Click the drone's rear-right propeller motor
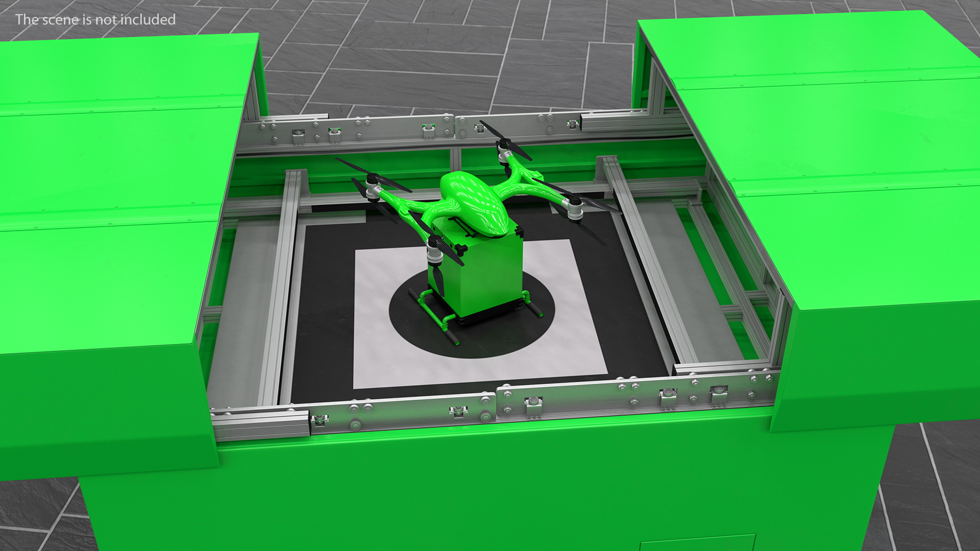980x551 pixels. pos(574,208)
